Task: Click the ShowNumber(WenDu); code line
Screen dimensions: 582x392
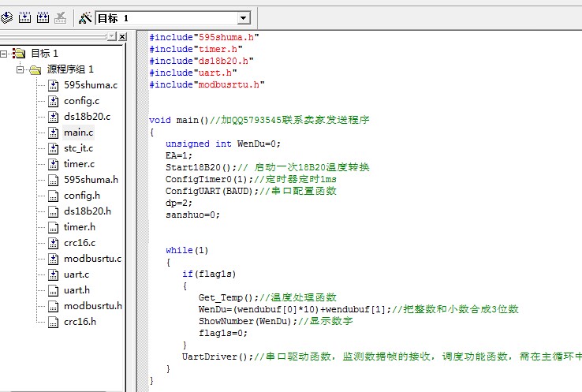Action: click(x=275, y=321)
